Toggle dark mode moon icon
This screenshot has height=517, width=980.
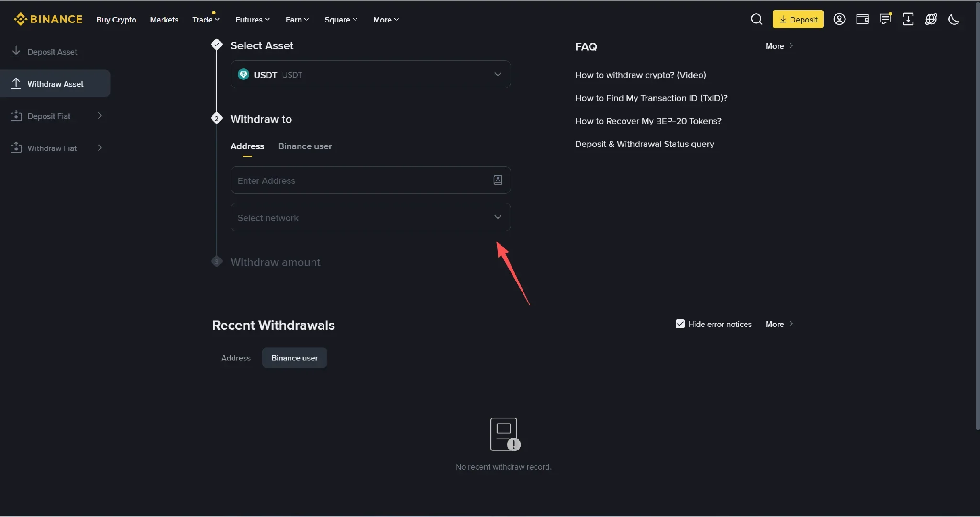click(954, 19)
